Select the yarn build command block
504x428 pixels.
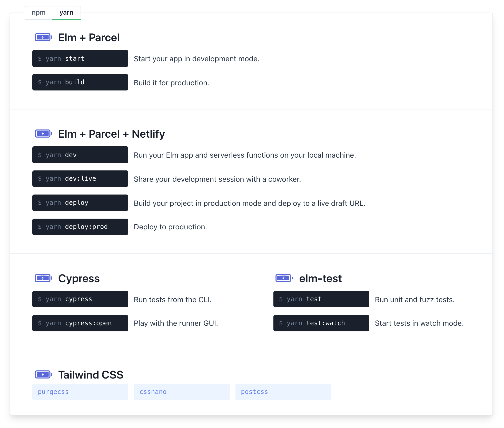(80, 82)
